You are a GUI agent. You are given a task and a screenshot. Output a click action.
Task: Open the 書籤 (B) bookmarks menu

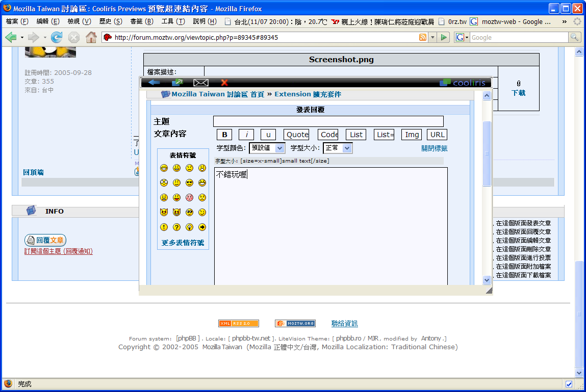(x=142, y=21)
